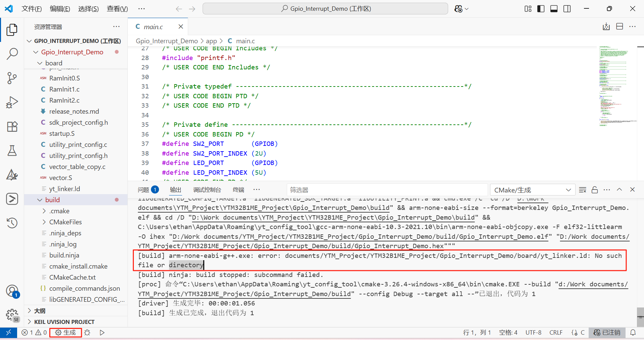
Task: Show more menu bar items ellipsis
Action: click(x=142, y=9)
